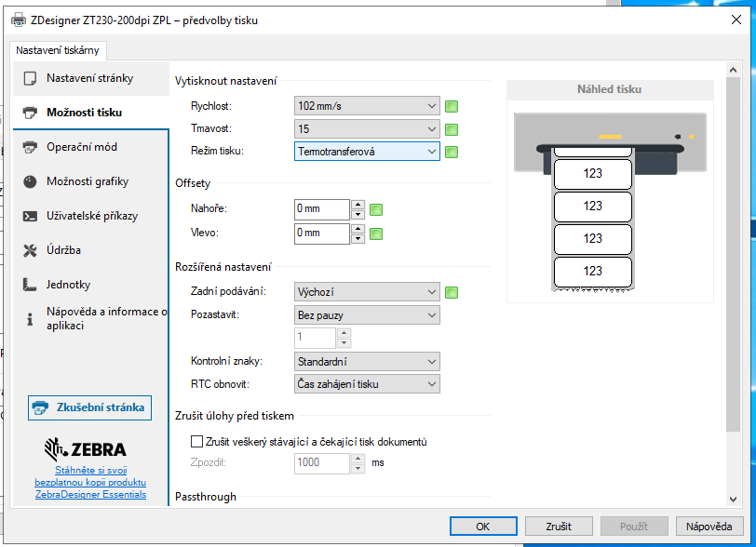
Task: Open the Kontrolní znaky dropdown
Action: (367, 361)
